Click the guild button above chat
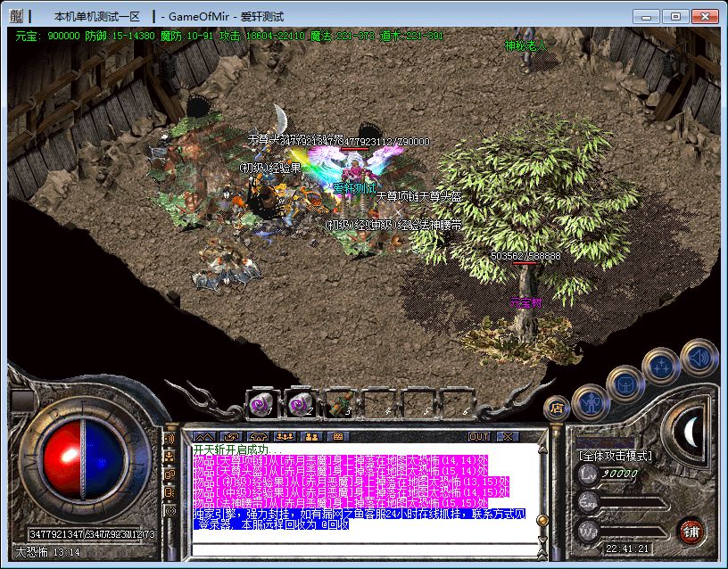The image size is (728, 569). [x=258, y=437]
